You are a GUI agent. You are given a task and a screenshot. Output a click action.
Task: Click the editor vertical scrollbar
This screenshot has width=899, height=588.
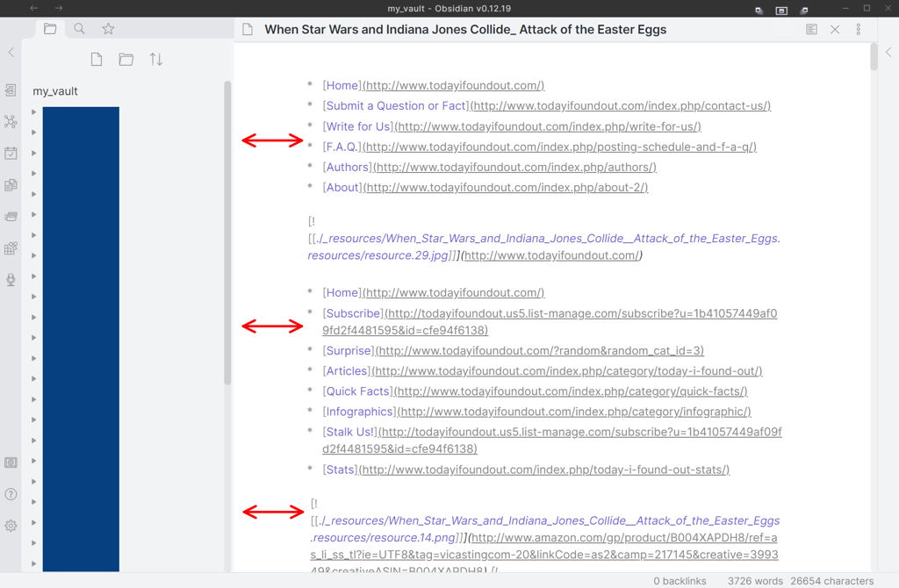coord(874,57)
